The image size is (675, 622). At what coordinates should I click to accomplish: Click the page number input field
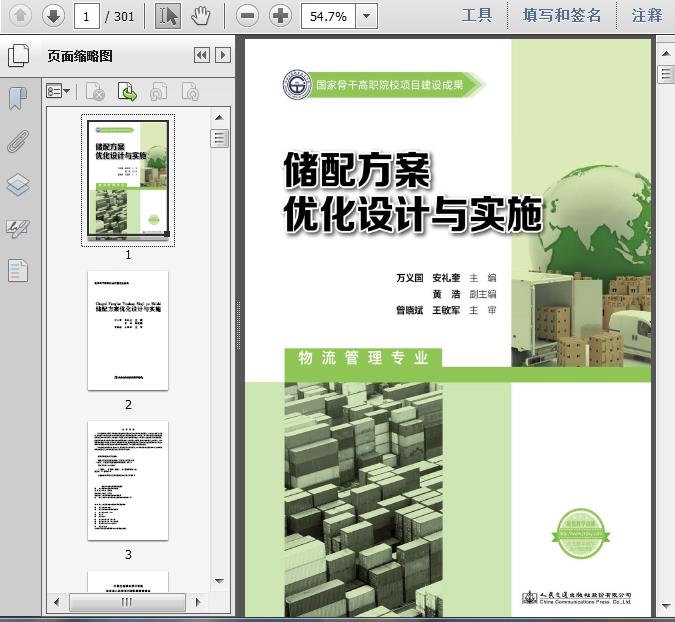tap(89, 16)
